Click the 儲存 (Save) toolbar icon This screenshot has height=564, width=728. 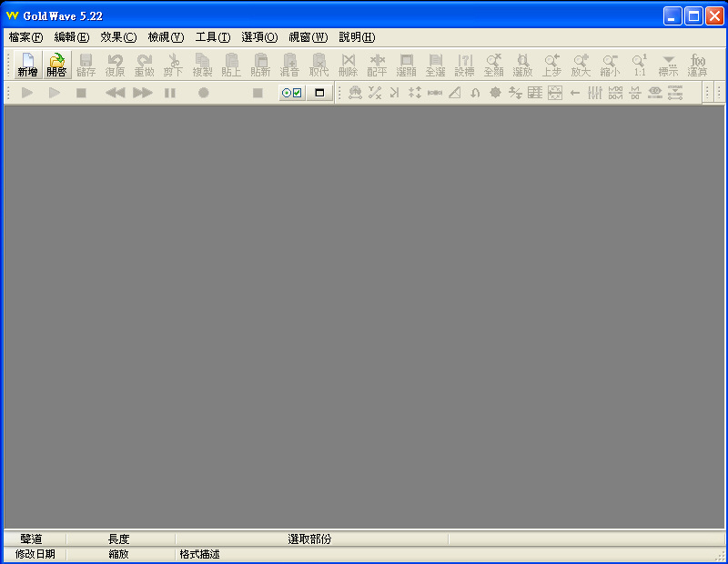click(x=86, y=65)
